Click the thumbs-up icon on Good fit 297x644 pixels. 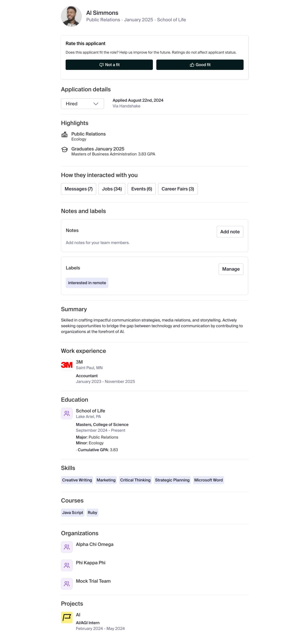click(x=192, y=65)
